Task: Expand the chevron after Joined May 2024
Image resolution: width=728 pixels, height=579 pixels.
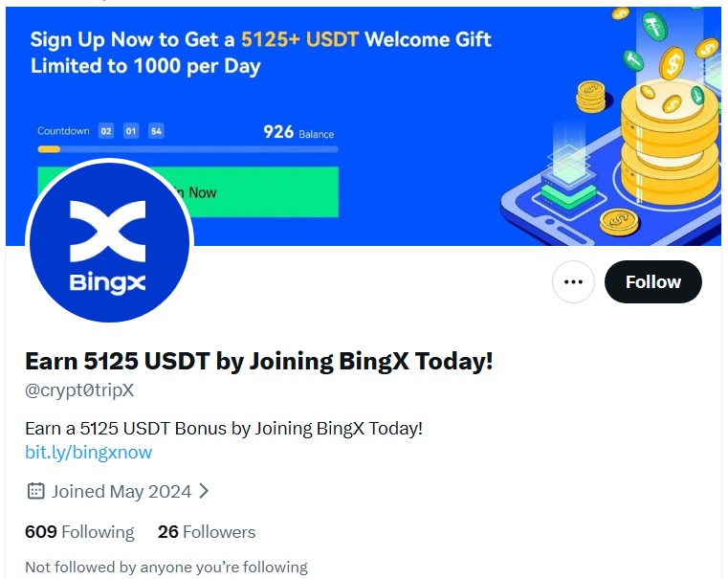Action: 204,491
